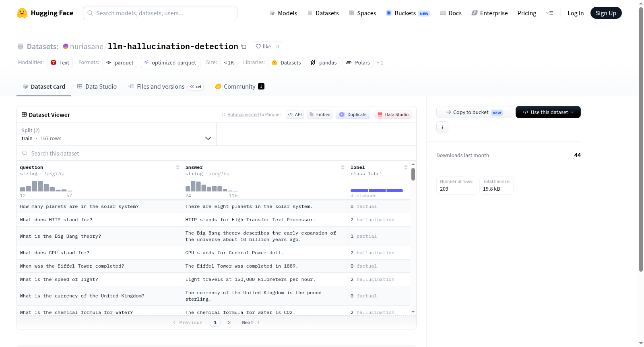Click the '1 partial' label cell
Viewport: 644px width, 347px height.
(379, 236)
